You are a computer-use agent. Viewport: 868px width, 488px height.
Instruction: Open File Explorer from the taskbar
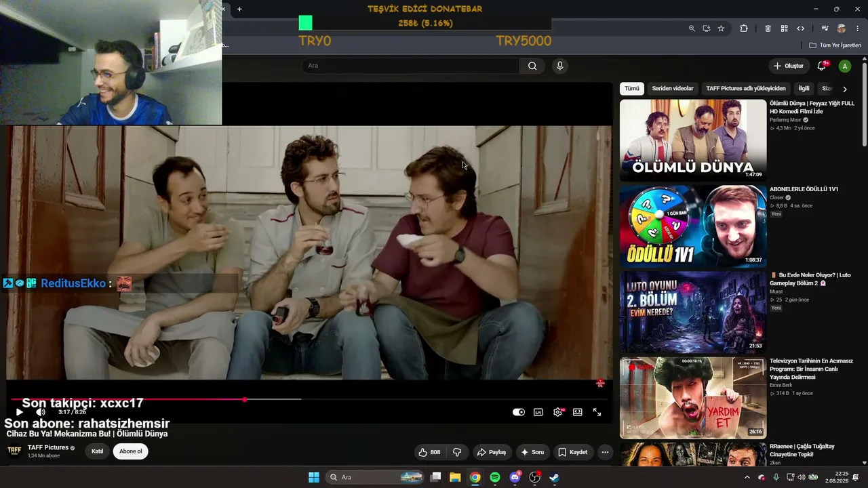click(x=455, y=477)
